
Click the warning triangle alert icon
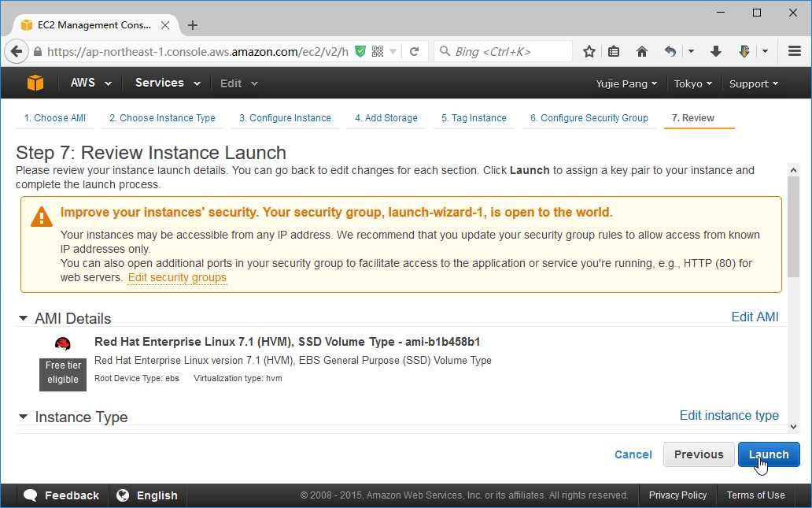(42, 217)
